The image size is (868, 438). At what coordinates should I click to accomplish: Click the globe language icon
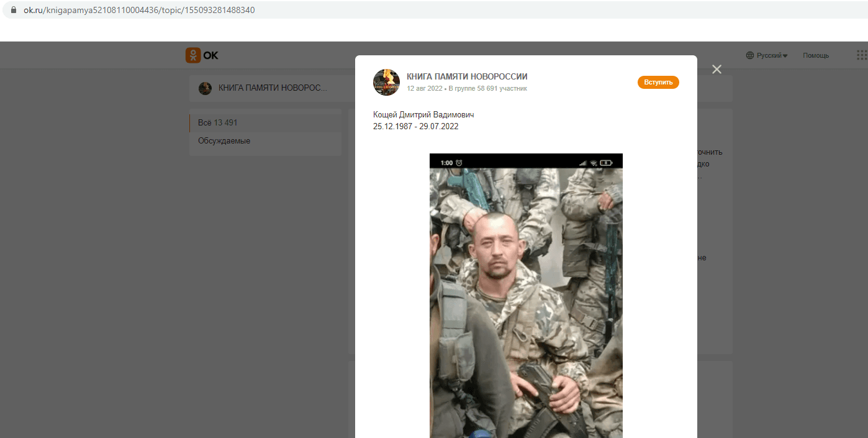[750, 55]
